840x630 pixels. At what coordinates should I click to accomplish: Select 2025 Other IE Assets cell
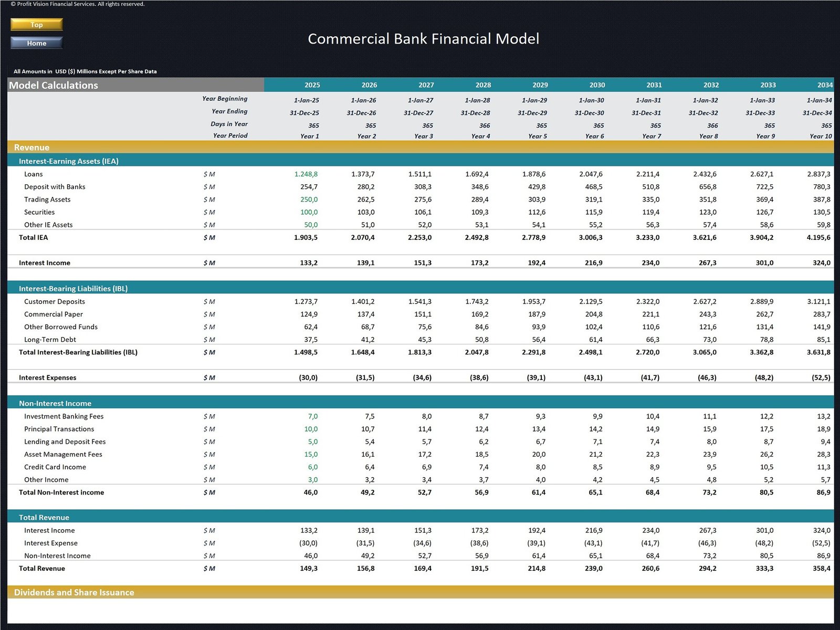point(311,225)
